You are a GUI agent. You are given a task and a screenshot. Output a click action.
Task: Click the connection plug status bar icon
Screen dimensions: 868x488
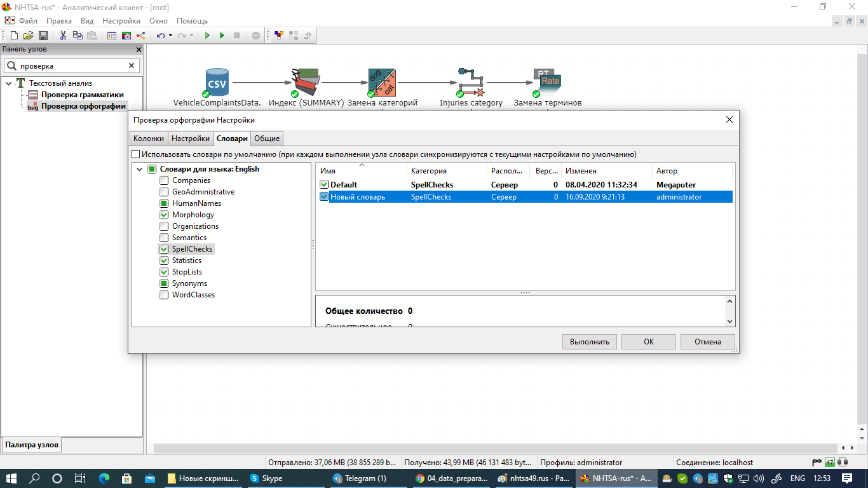pyautogui.click(x=817, y=462)
